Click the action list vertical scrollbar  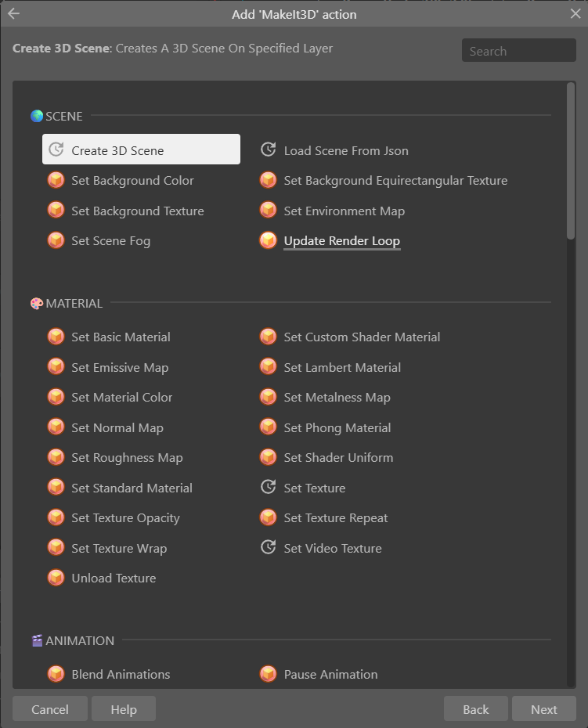tap(571, 161)
